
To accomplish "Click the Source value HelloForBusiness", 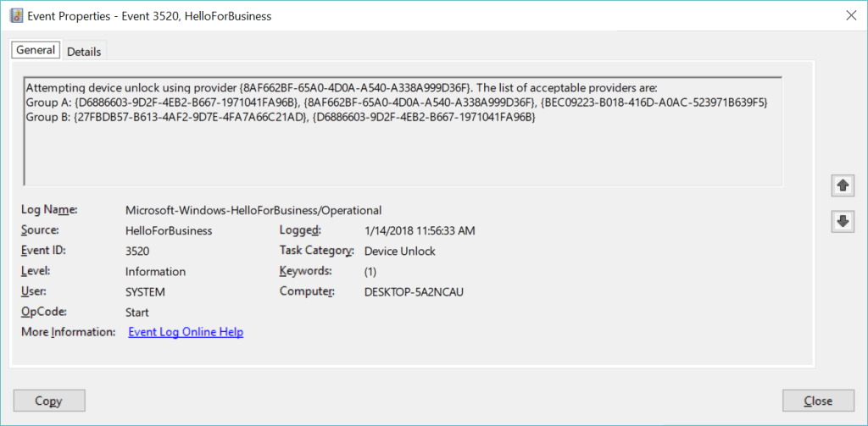I will [x=168, y=230].
